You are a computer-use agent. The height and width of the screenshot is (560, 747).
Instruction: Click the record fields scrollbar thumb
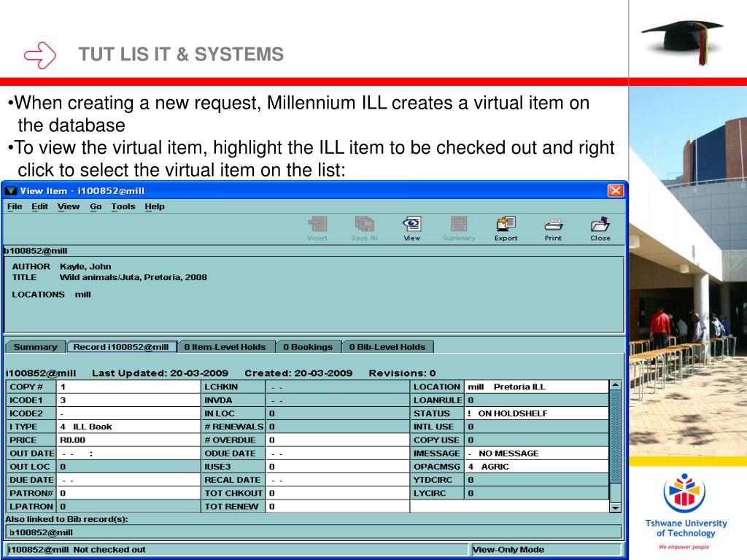616,436
